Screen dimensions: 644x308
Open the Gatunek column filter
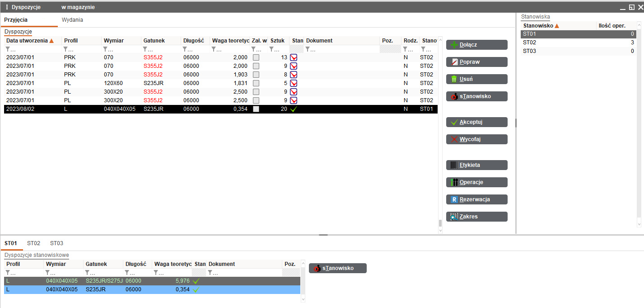point(146,49)
